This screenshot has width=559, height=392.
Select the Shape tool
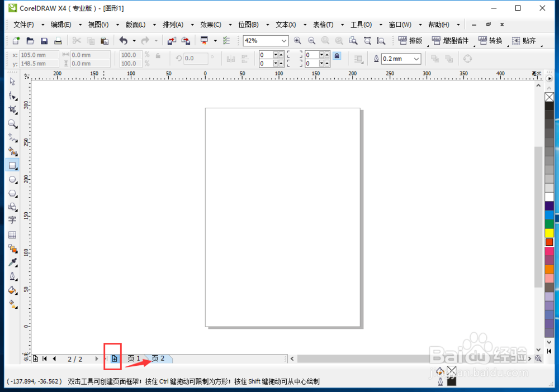coord(12,95)
